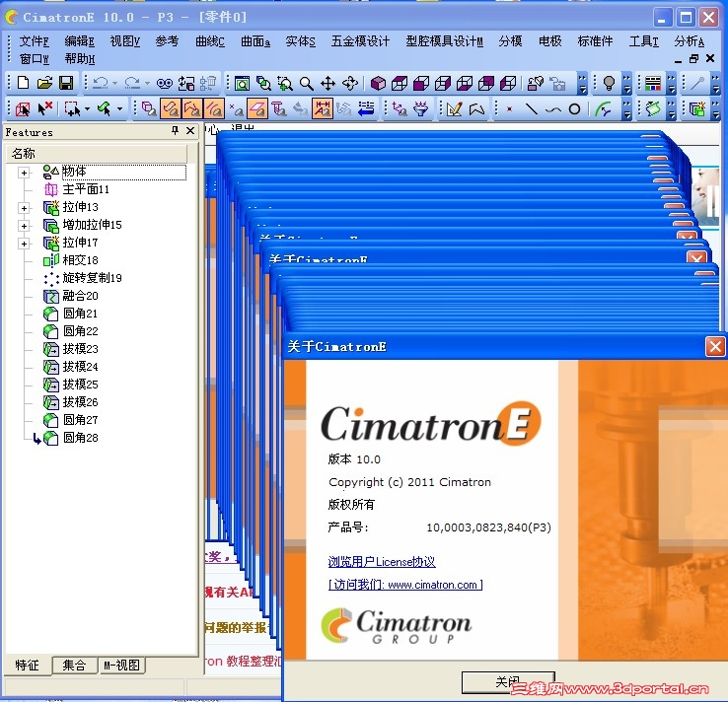Open the 实体S menu

301,41
